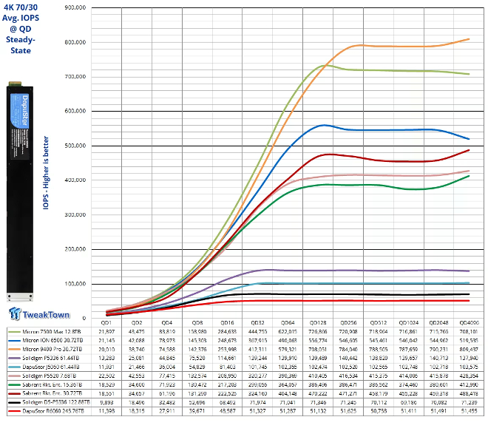Viewport: 488px width, 448px height.
Task: Click the QD256 column header
Action: [x=348, y=323]
